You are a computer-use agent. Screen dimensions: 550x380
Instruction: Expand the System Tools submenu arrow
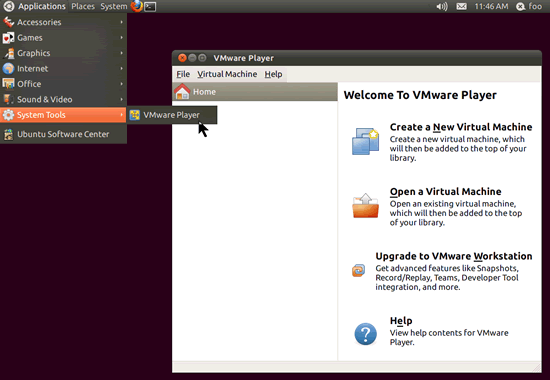[x=121, y=115]
